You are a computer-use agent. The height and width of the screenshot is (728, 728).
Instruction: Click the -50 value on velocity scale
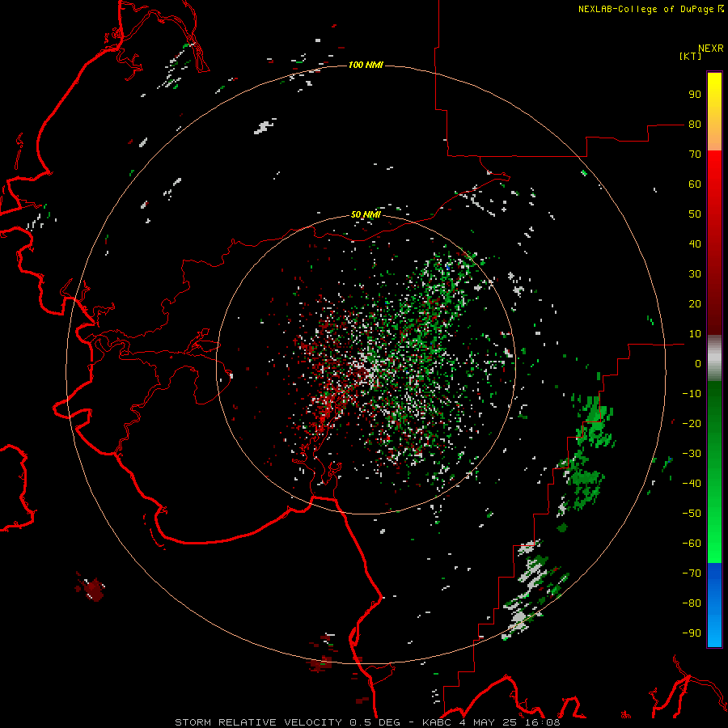coord(692,514)
